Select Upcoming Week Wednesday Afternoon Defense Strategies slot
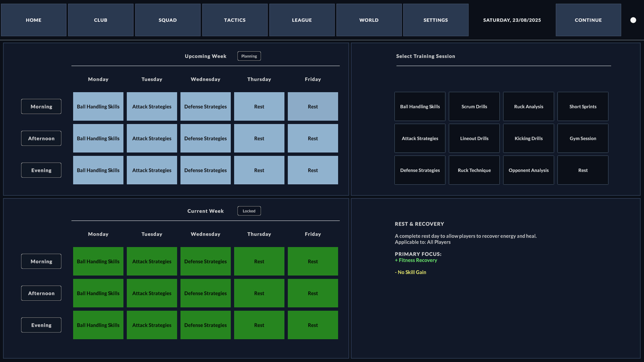Viewport: 644px width, 362px height. pyautogui.click(x=206, y=138)
